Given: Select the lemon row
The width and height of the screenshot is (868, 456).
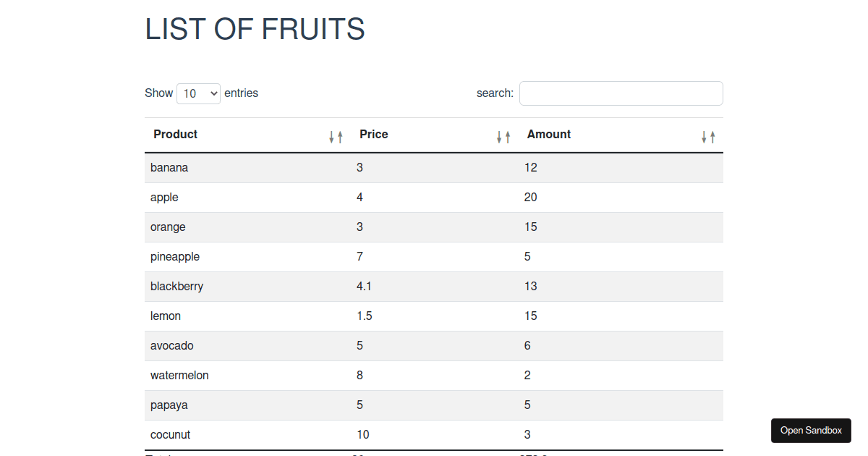Looking at the screenshot, I should 434,316.
